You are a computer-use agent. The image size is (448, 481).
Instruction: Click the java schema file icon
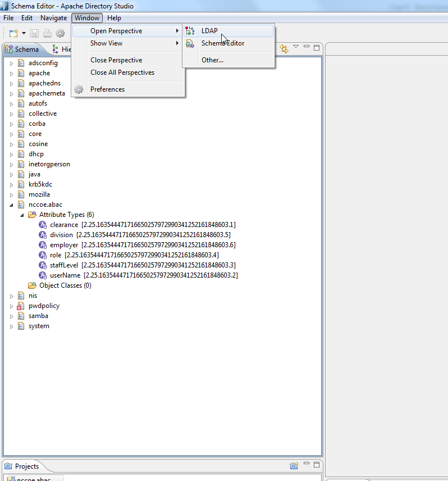(21, 174)
